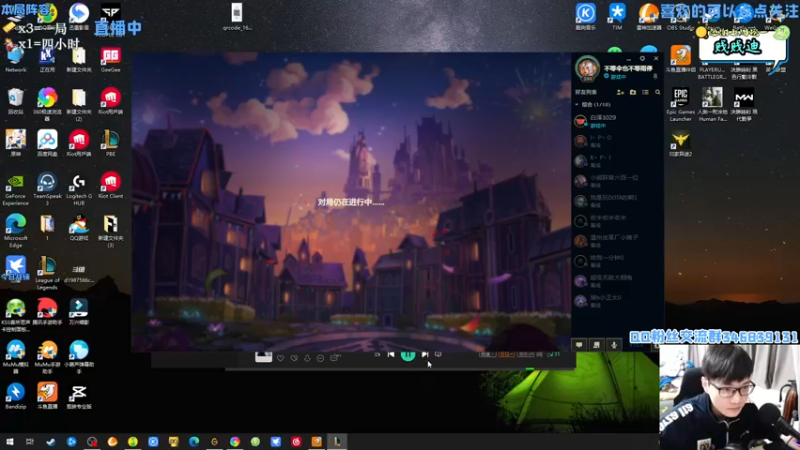Open Epic Games Launcher shortcut
The width and height of the screenshot is (800, 450).
click(x=681, y=105)
